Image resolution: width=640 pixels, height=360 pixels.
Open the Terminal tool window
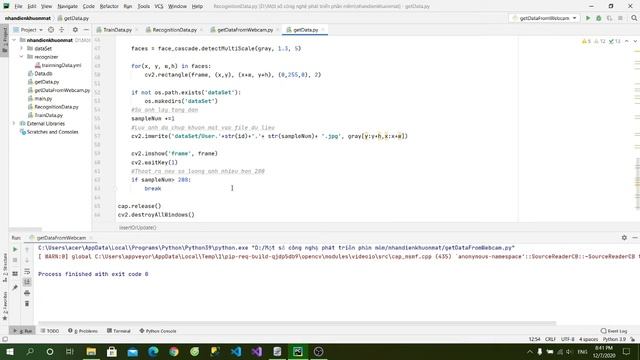pyautogui.click(x=119, y=331)
